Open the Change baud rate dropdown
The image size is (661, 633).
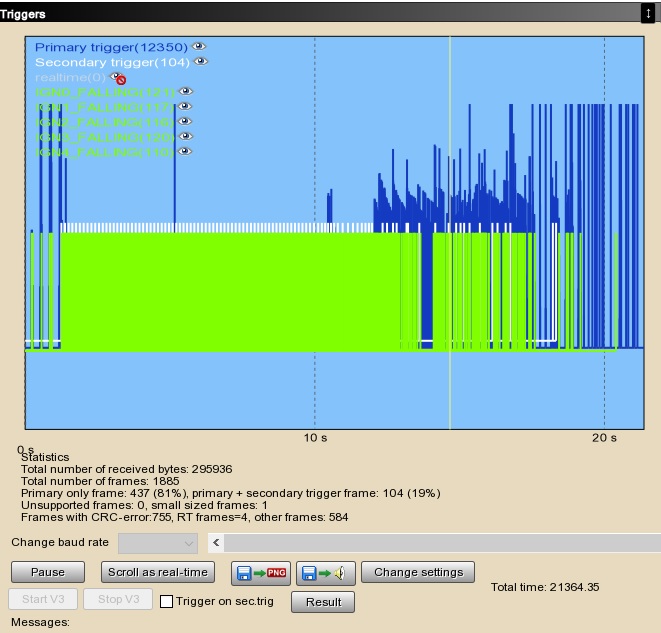coord(158,542)
